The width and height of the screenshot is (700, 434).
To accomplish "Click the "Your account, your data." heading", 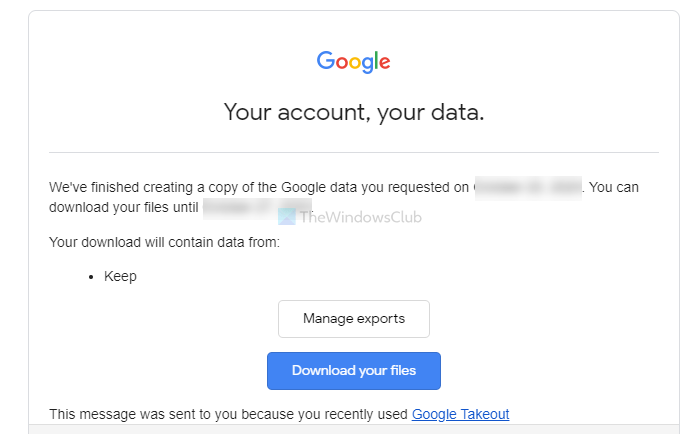I will pyautogui.click(x=353, y=112).
